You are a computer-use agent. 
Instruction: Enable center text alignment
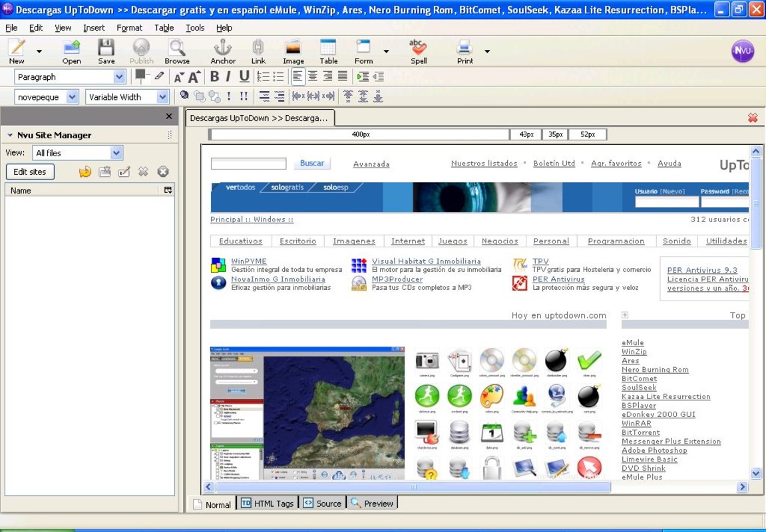313,76
